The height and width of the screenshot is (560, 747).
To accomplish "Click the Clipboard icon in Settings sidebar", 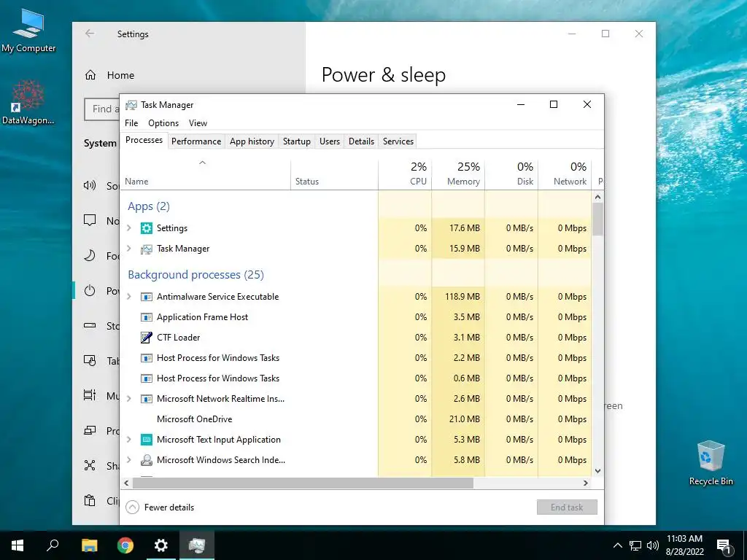I will (90, 500).
